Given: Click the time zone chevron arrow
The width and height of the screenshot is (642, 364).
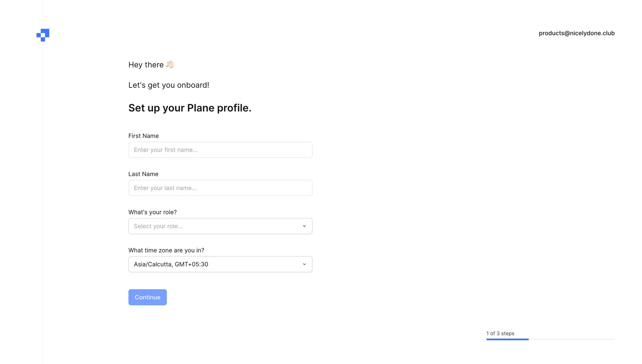Looking at the screenshot, I should [304, 264].
